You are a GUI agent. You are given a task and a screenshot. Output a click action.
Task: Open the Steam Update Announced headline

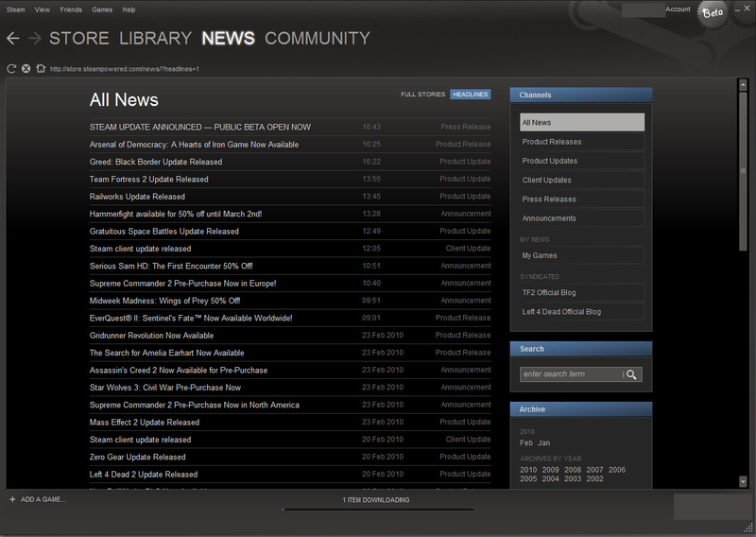click(x=200, y=127)
